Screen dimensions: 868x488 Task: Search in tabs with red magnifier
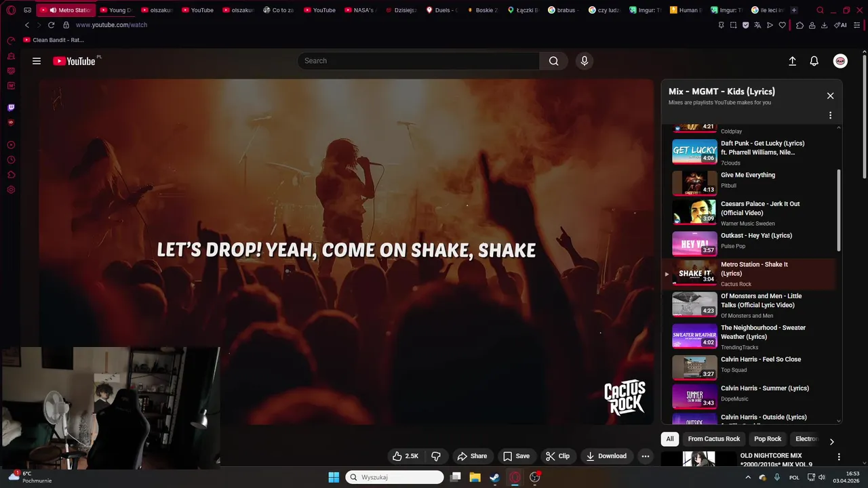[x=820, y=10]
